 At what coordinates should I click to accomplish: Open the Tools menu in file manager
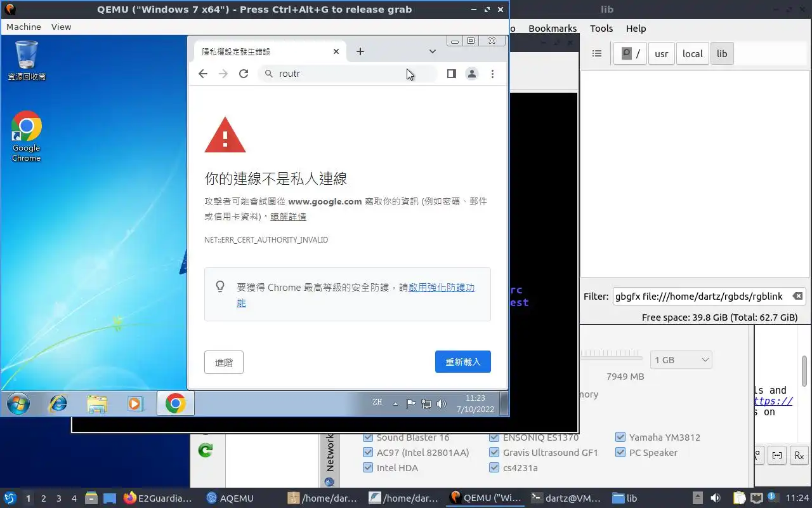pos(601,28)
